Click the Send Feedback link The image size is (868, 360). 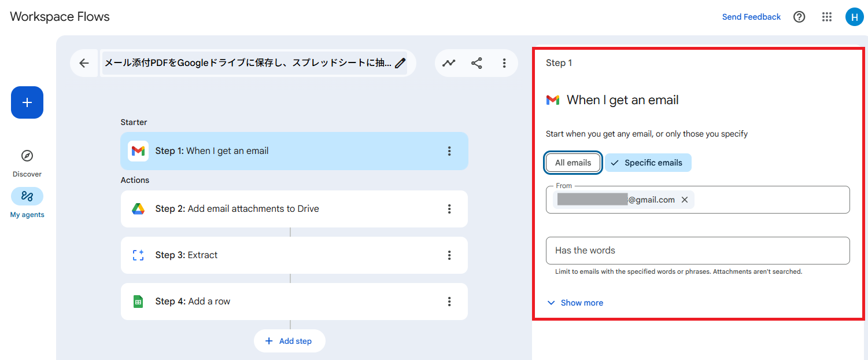[x=751, y=17]
